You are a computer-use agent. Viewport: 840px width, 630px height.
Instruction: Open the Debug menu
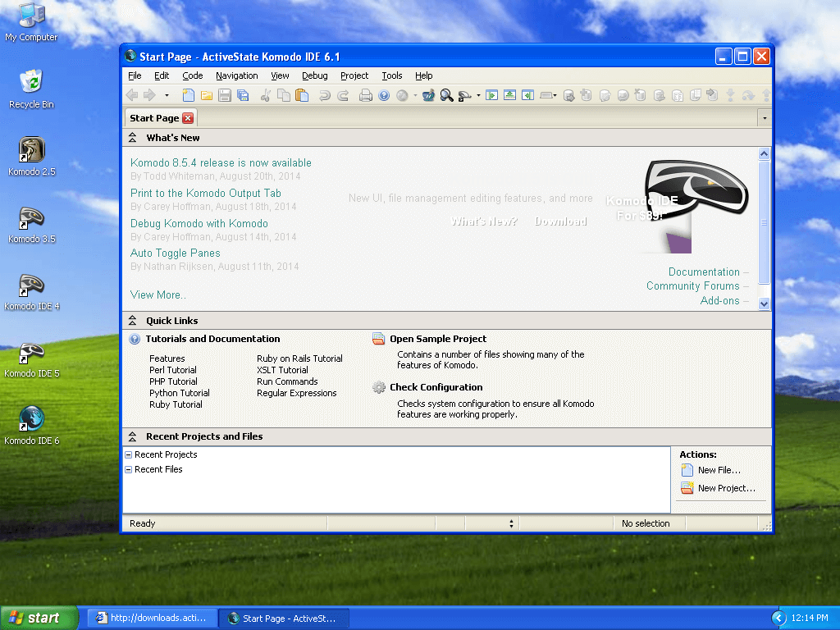(314, 75)
